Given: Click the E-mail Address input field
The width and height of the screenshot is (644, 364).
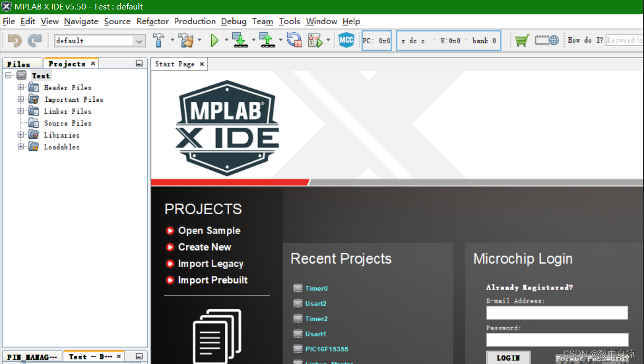Looking at the screenshot, I should [557, 313].
